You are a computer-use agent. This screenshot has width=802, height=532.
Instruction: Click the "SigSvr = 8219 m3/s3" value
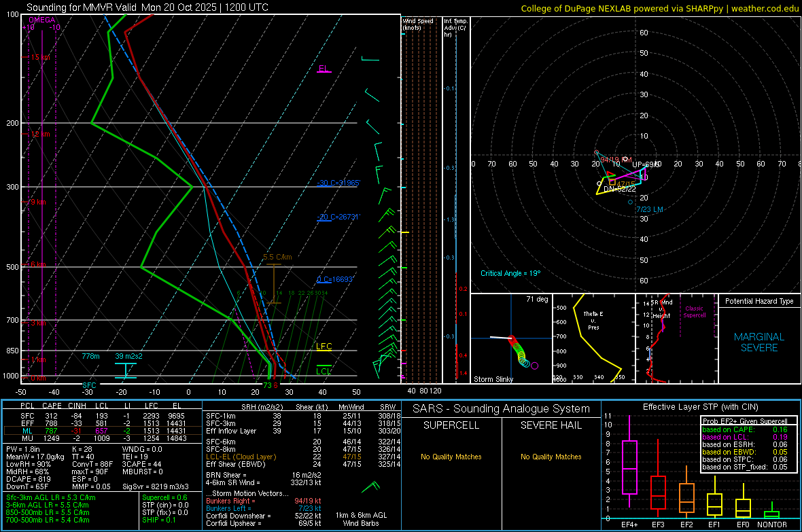pyautogui.click(x=156, y=486)
